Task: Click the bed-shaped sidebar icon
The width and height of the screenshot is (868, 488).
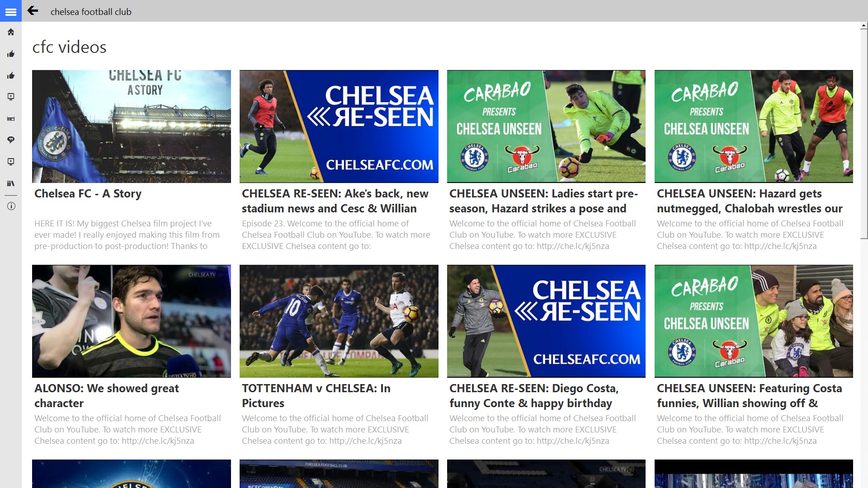Action: [11, 119]
